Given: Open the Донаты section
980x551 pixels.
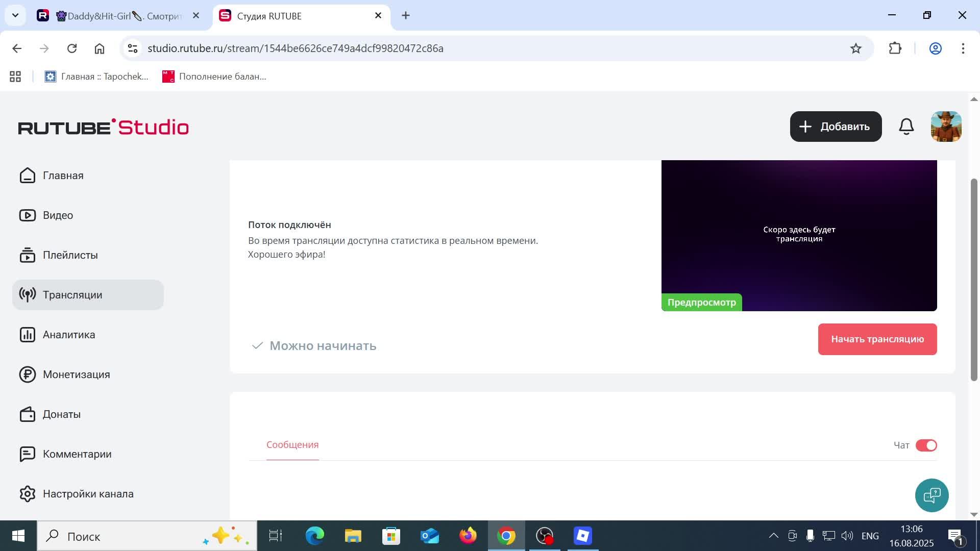Looking at the screenshot, I should (61, 414).
